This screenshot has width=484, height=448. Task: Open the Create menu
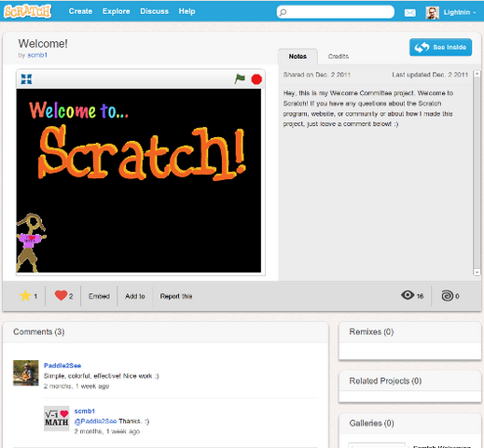(x=80, y=11)
